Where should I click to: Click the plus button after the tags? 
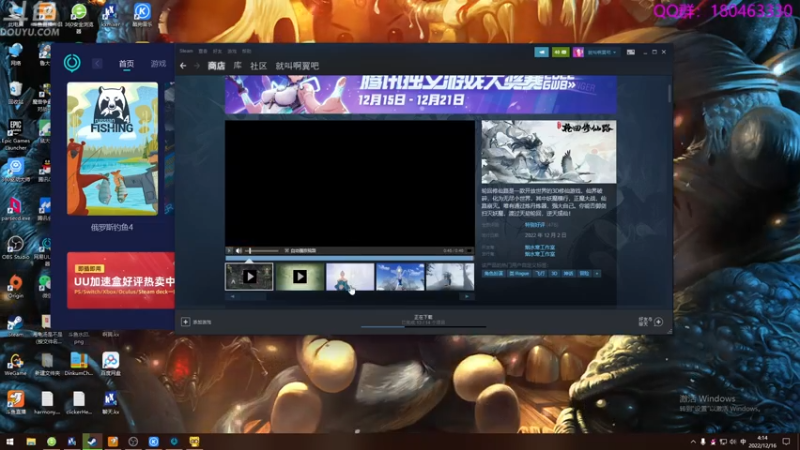click(597, 273)
